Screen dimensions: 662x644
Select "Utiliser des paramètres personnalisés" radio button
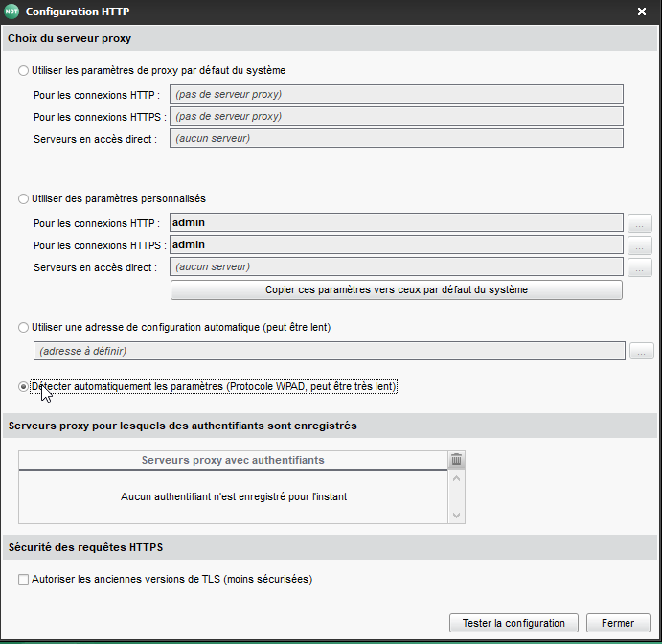(24, 198)
